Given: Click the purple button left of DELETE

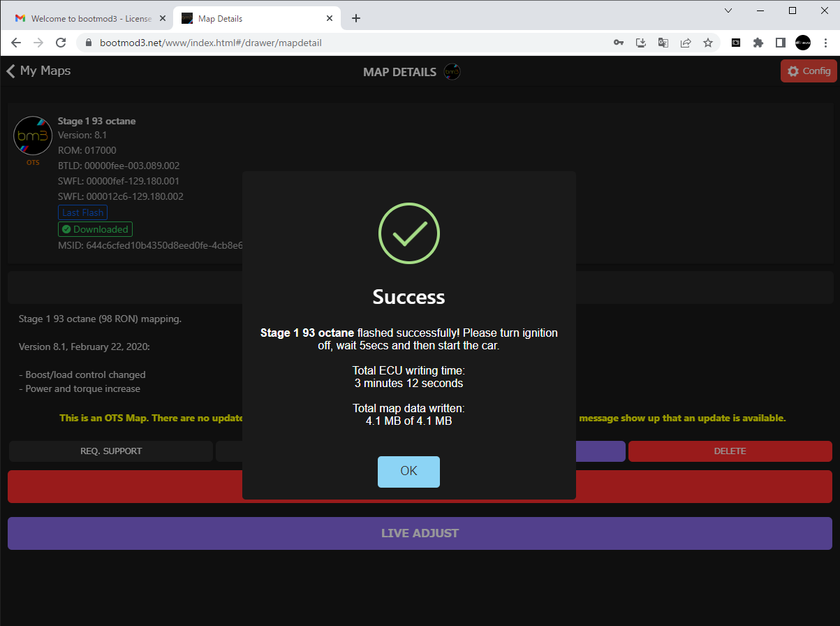Looking at the screenshot, I should coord(600,451).
